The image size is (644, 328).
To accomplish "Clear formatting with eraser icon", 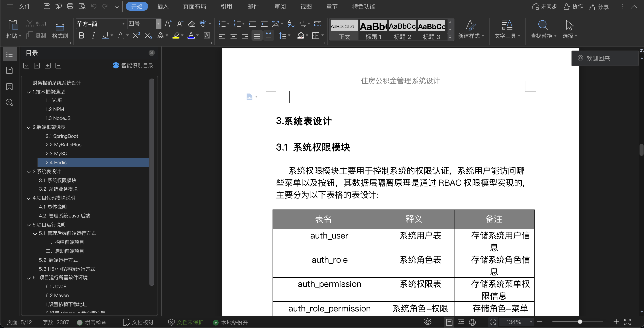I will (x=192, y=24).
